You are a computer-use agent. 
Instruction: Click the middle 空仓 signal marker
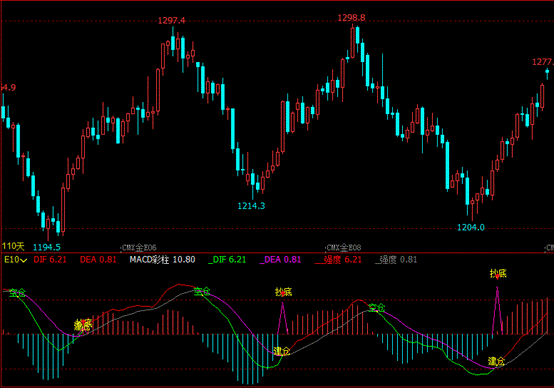[202, 292]
